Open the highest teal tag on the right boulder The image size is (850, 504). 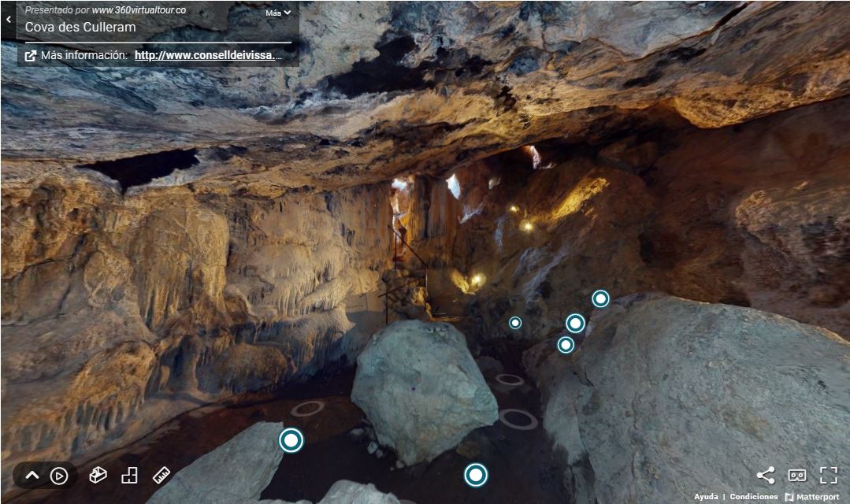pos(600,298)
